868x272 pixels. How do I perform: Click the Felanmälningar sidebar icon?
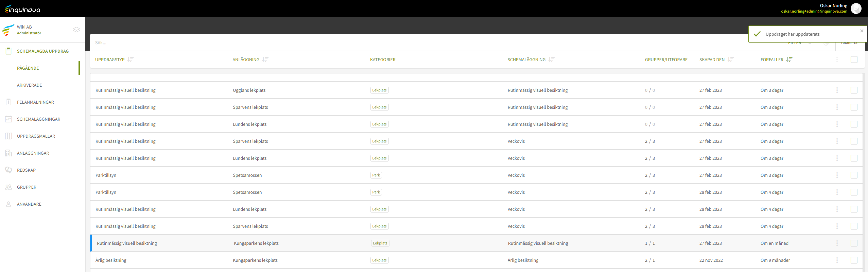pos(8,102)
